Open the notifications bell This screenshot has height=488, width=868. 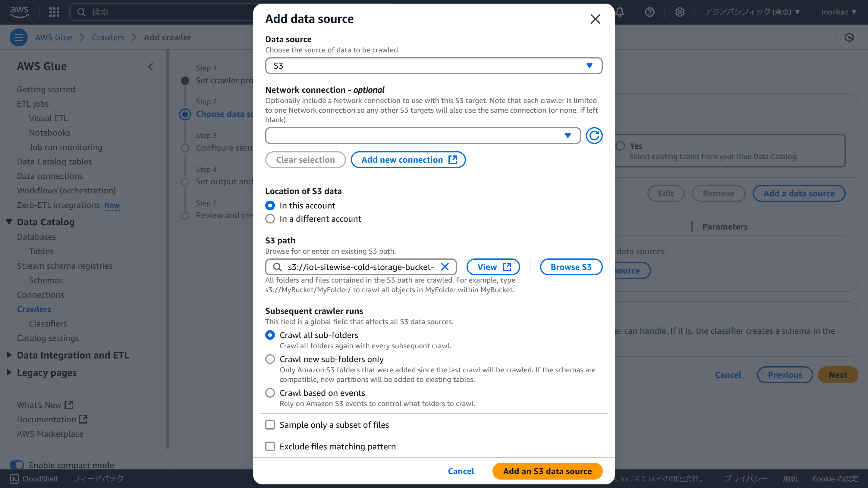pyautogui.click(x=620, y=12)
